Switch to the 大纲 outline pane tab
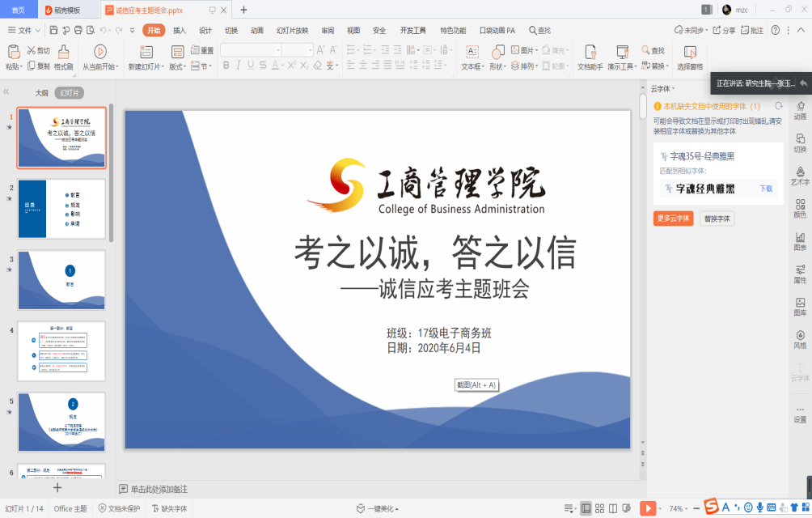This screenshot has width=812, height=518. 41,93
